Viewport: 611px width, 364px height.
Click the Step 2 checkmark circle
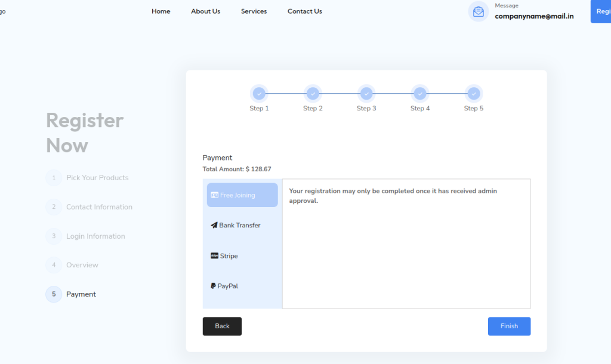[313, 94]
